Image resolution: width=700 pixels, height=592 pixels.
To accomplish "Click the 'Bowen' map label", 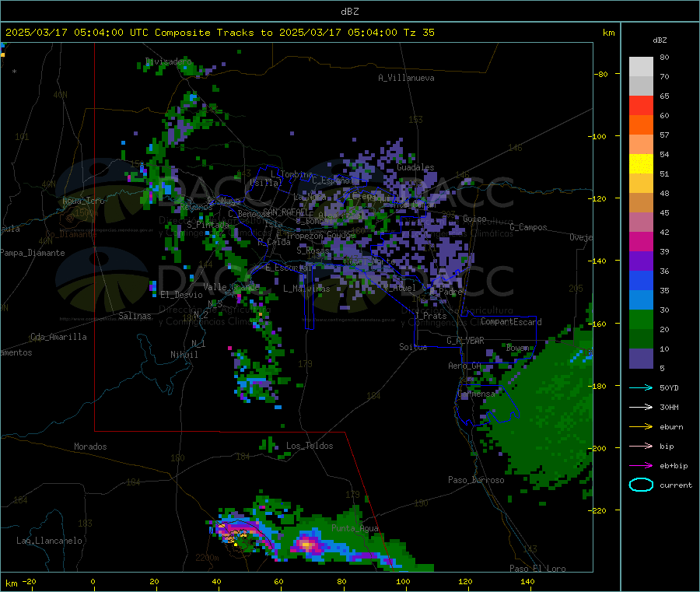I will coord(518,348).
